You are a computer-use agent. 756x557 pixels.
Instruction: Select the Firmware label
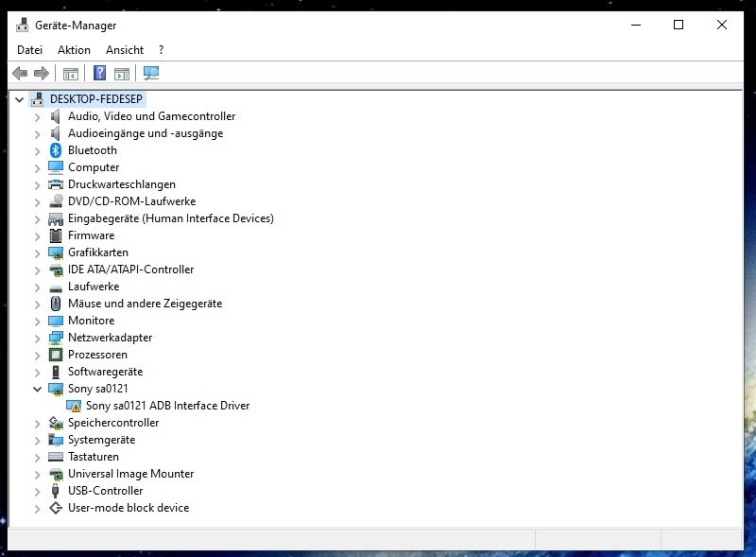(x=92, y=235)
